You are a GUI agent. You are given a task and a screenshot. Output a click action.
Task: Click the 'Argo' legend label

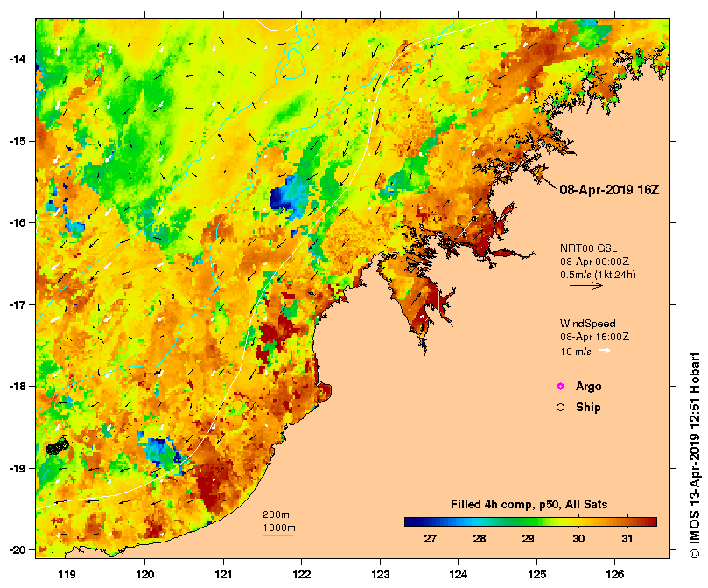[588, 387]
